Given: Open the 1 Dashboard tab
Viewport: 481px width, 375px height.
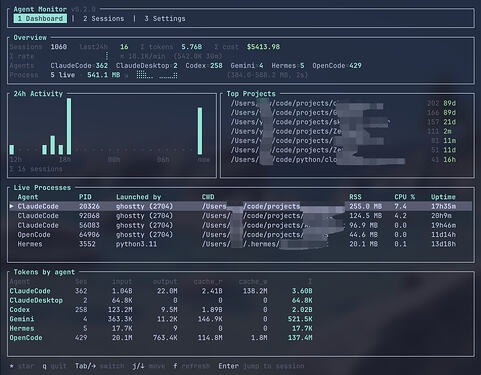Looking at the screenshot, I should [40, 19].
